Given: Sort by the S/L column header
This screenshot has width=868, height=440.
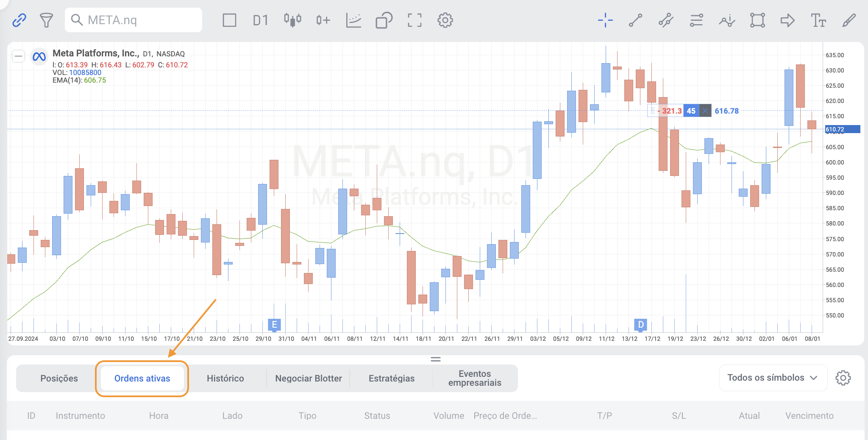Looking at the screenshot, I should click(679, 416).
